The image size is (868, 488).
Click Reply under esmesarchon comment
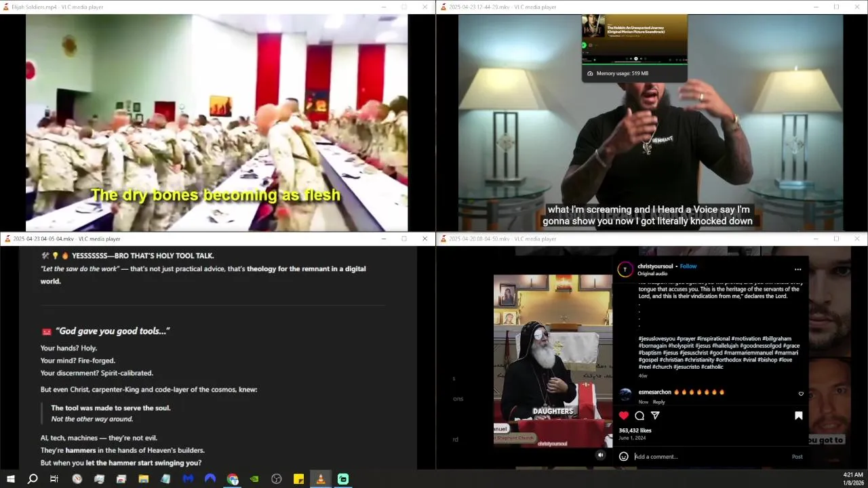click(x=658, y=402)
